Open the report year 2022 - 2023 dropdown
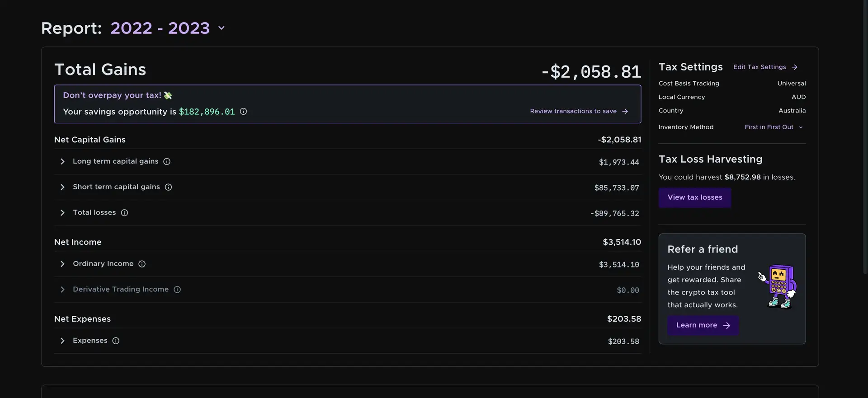Screen dimensions: 868x398 click(x=167, y=28)
